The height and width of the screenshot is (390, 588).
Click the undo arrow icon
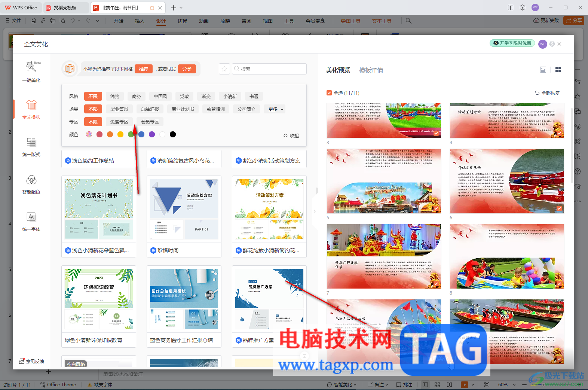point(73,21)
